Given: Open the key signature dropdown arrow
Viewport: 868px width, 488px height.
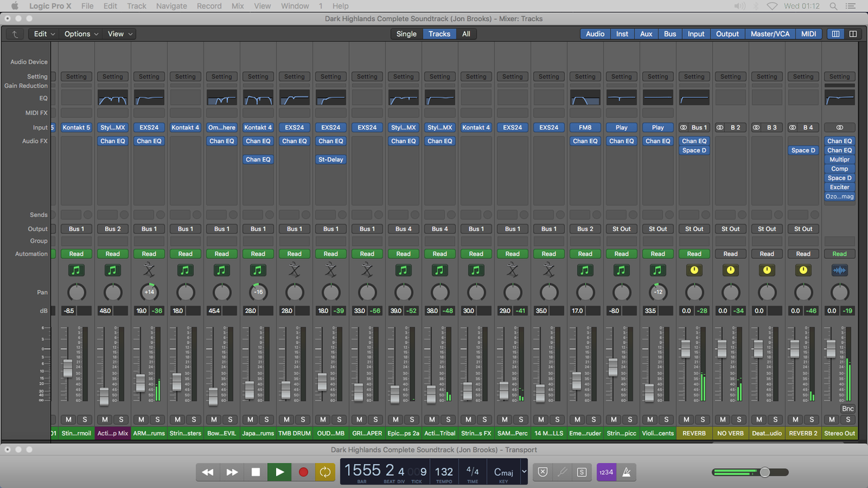Looking at the screenshot, I should pos(524,472).
